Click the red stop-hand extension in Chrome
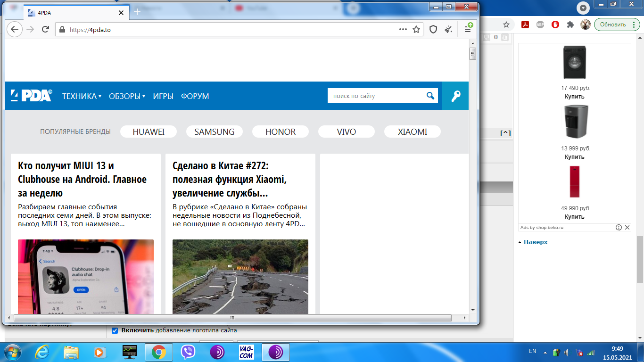 click(555, 25)
